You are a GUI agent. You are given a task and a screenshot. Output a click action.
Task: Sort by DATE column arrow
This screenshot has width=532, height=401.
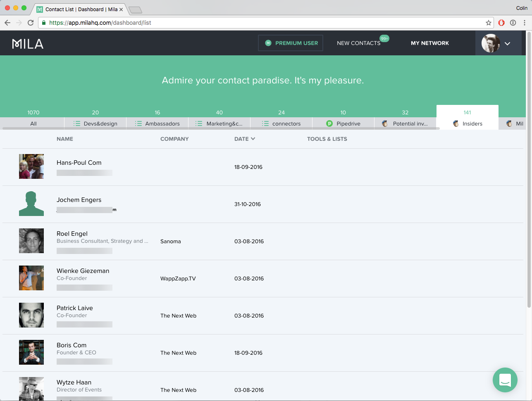point(253,139)
